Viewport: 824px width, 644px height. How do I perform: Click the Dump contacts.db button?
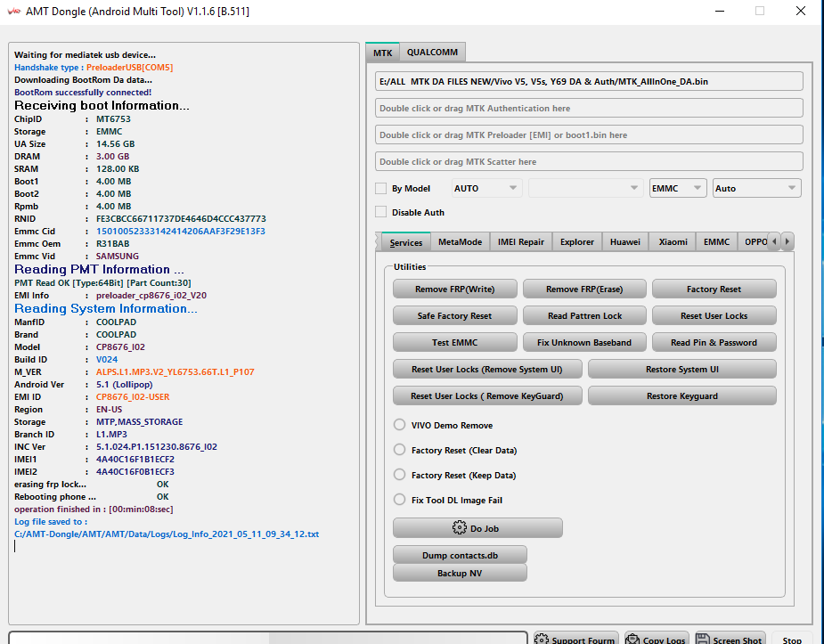tap(460, 555)
